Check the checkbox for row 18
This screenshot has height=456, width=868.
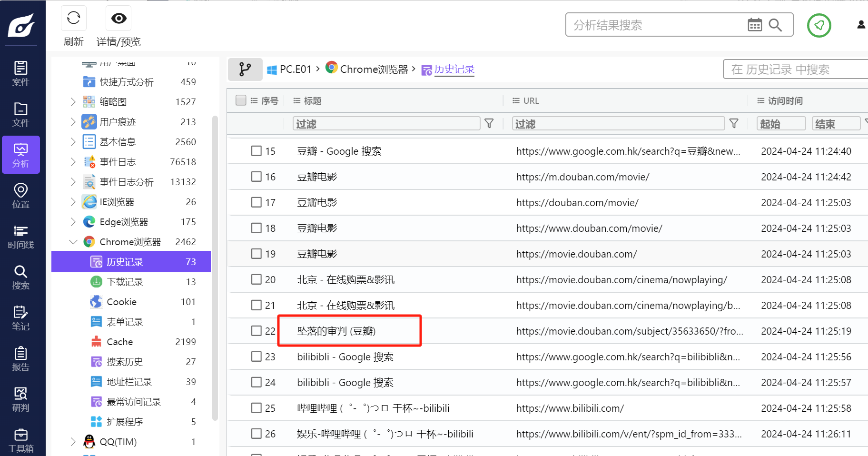pos(256,228)
